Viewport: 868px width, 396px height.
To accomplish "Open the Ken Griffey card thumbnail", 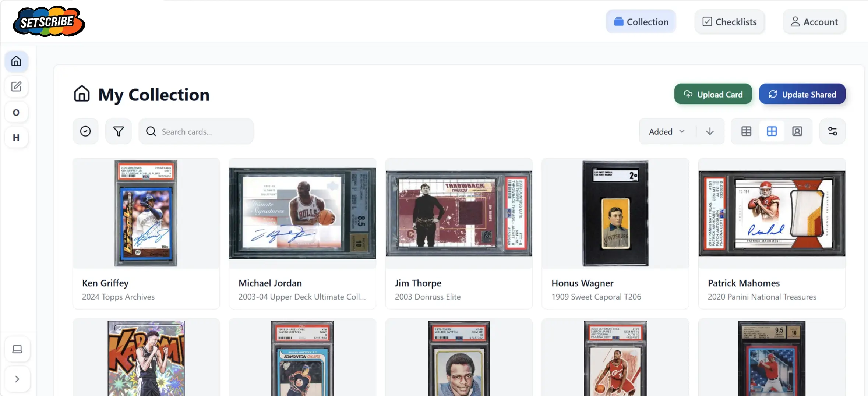I will pos(146,213).
